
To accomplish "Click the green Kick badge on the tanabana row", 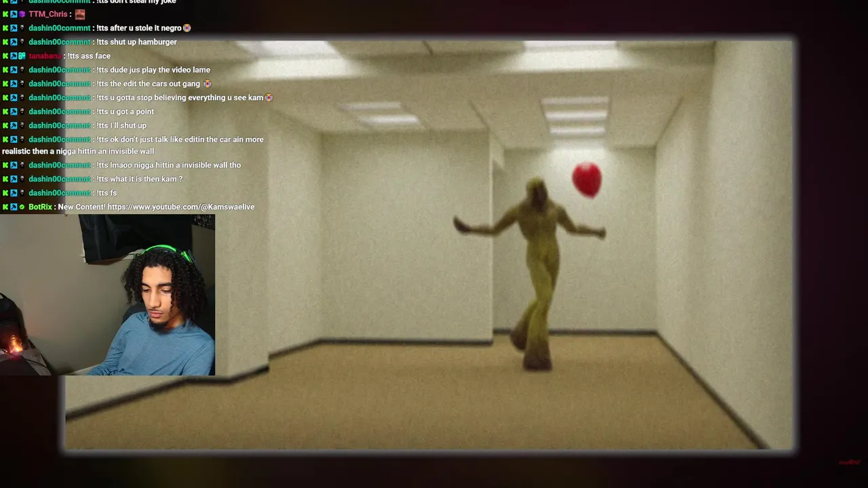I will pos(5,56).
